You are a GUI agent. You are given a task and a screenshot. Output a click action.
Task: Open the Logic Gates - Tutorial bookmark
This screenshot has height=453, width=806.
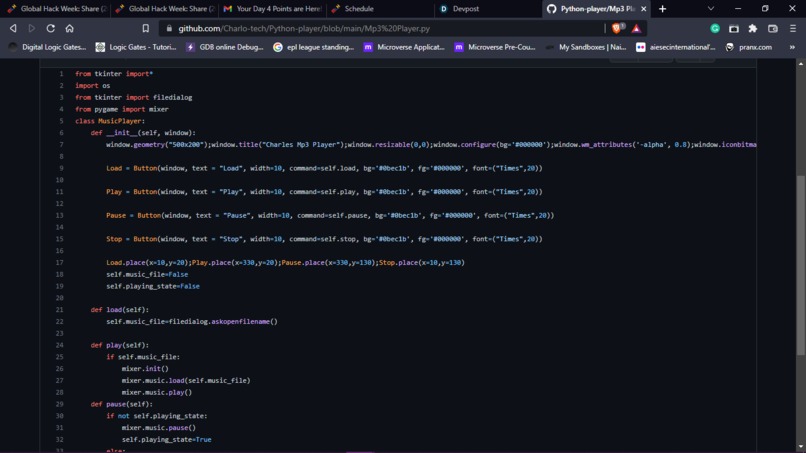point(136,47)
